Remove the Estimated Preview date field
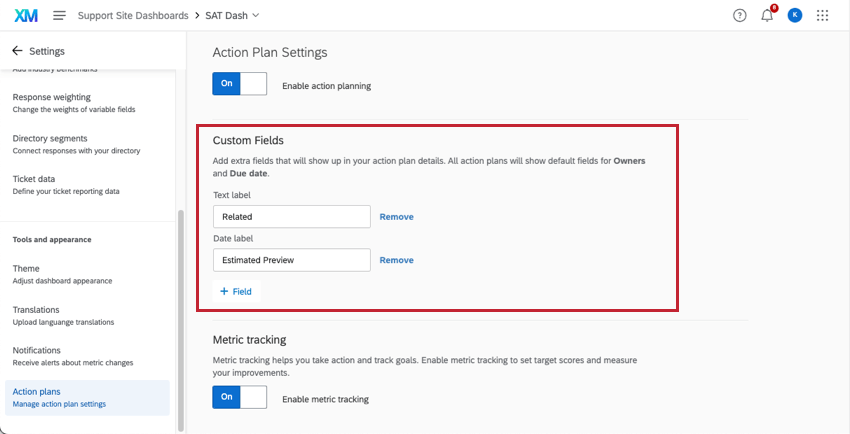Image resolution: width=850 pixels, height=434 pixels. pyautogui.click(x=396, y=260)
